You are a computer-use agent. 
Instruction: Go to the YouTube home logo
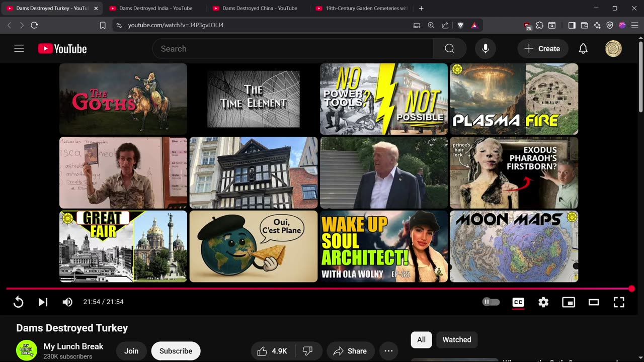[x=62, y=49]
